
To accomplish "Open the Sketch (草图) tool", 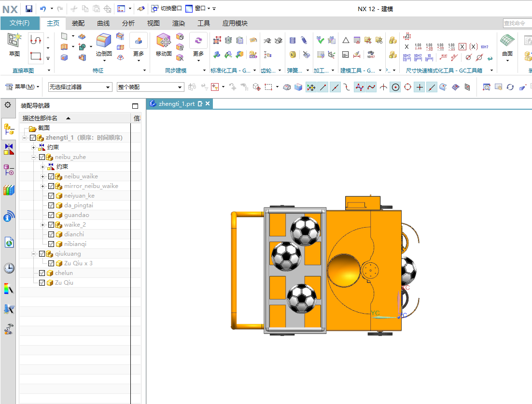I will [14, 44].
